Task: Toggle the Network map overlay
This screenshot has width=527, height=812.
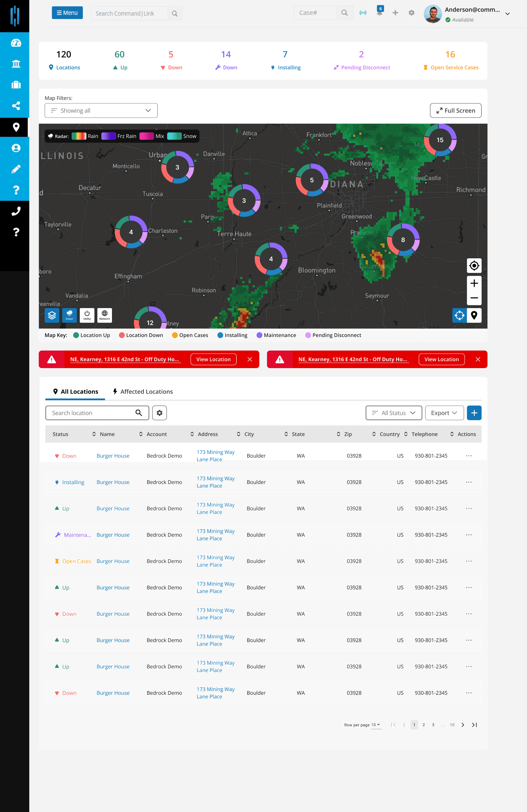Action: point(104,315)
